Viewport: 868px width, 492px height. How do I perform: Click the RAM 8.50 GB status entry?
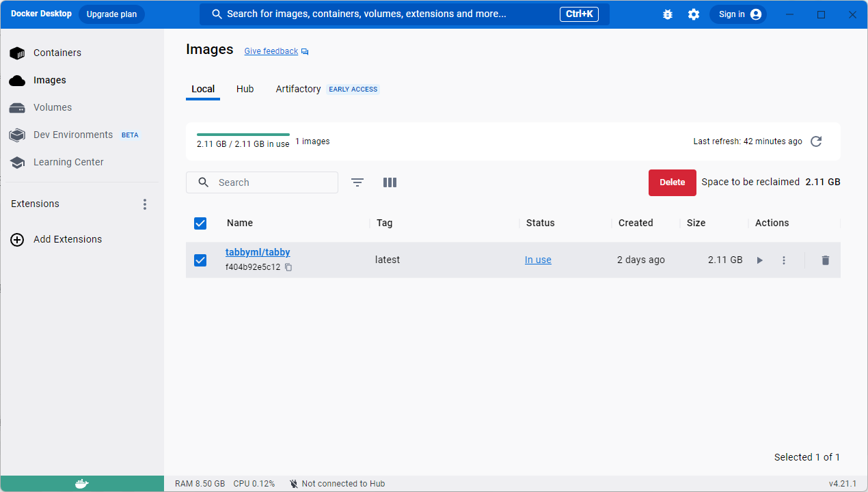click(200, 484)
